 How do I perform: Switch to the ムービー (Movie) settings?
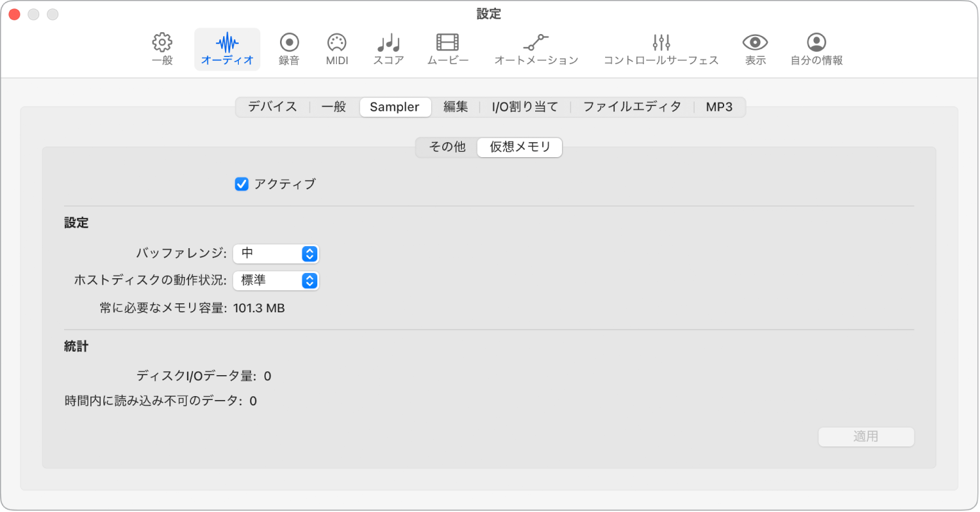(x=447, y=49)
